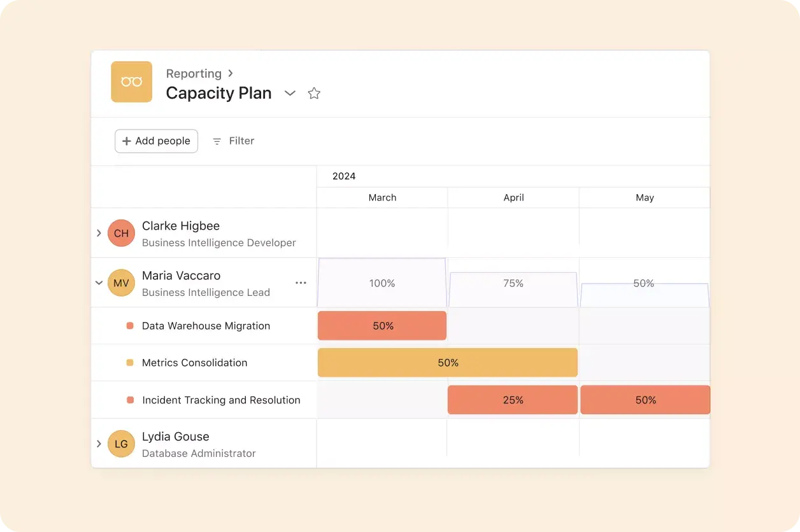Viewport: 800px width, 532px height.
Task: Navigate to the Reporting breadcrumb
Action: coord(194,73)
